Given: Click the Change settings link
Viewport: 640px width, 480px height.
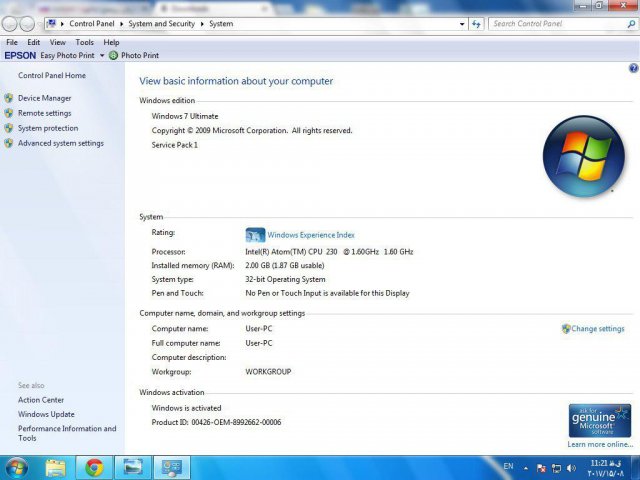Looking at the screenshot, I should tap(597, 329).
